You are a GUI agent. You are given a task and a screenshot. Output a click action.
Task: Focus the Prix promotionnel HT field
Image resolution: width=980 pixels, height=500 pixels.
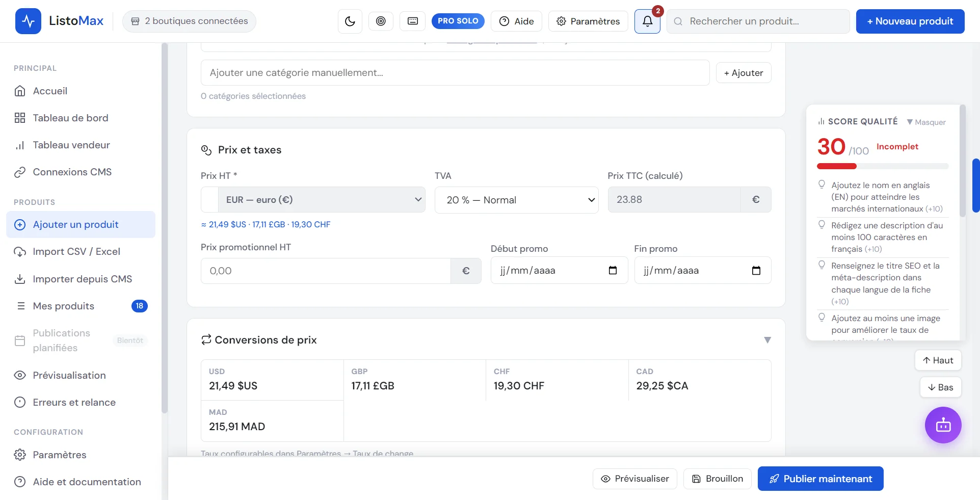pyautogui.click(x=326, y=271)
